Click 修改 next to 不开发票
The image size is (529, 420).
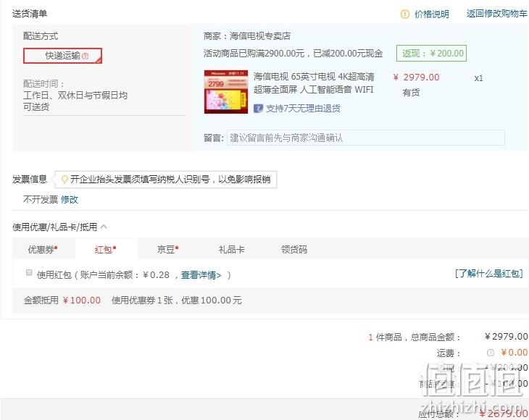pos(70,200)
